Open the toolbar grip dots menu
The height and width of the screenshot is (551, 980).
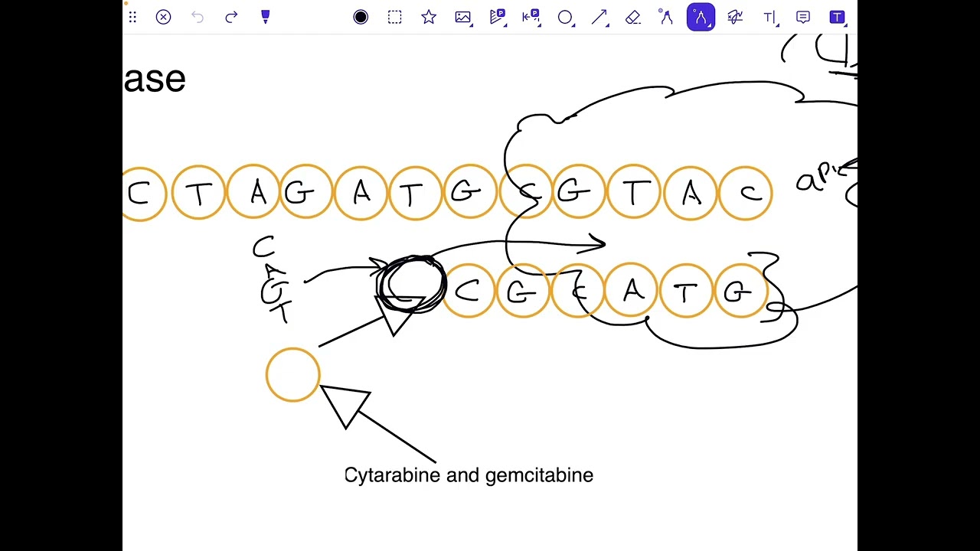[x=132, y=17]
